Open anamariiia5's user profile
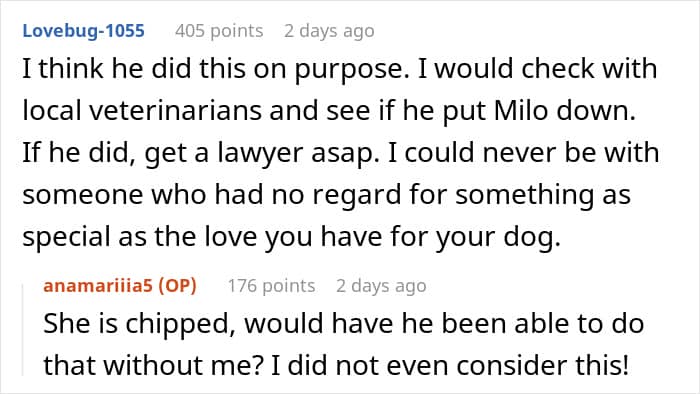700x394 pixels. (x=98, y=286)
